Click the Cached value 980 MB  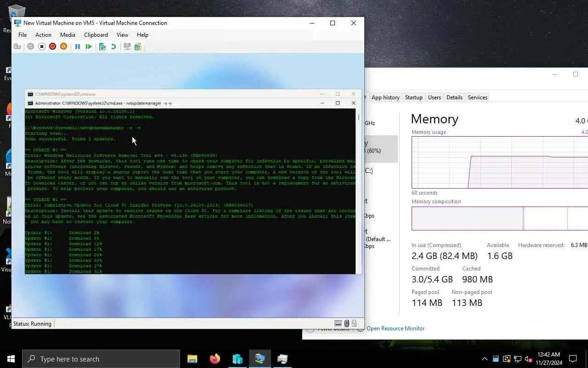pos(477,279)
